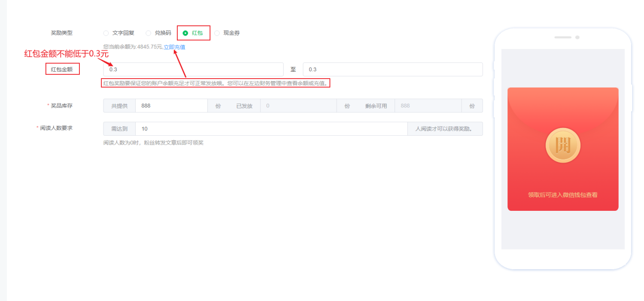Click the maximum amount field after 至
This screenshot has width=644, height=301.
pos(393,69)
